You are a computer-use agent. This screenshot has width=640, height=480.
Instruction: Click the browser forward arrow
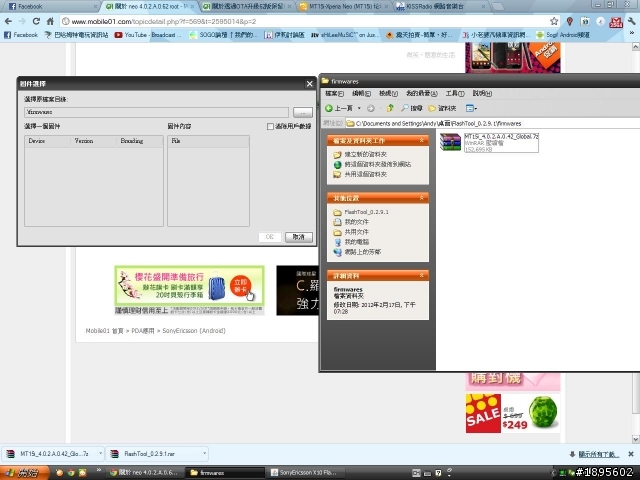pos(22,21)
